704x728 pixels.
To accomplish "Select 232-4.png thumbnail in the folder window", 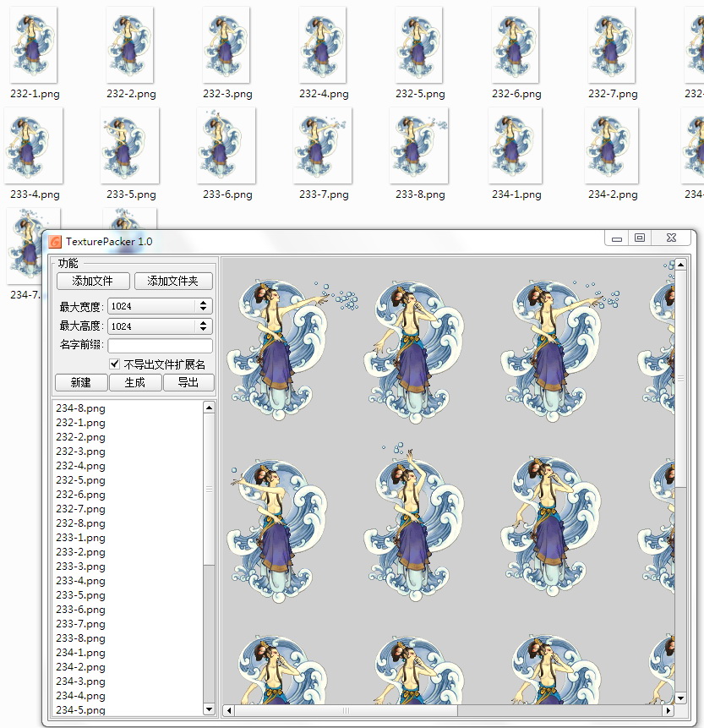I will [323, 45].
